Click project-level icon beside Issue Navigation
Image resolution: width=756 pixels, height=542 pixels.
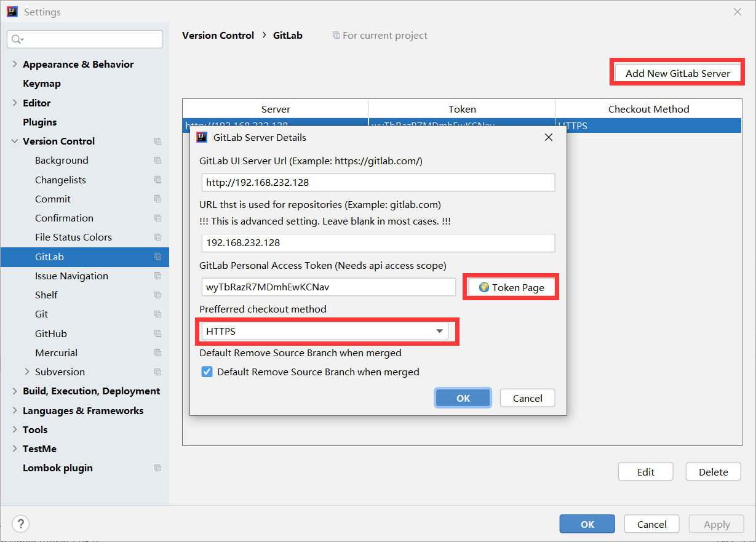pos(158,276)
